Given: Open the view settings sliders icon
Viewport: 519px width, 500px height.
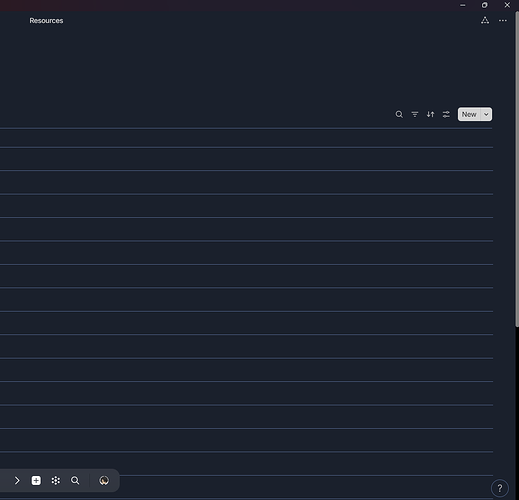Looking at the screenshot, I should (446, 114).
